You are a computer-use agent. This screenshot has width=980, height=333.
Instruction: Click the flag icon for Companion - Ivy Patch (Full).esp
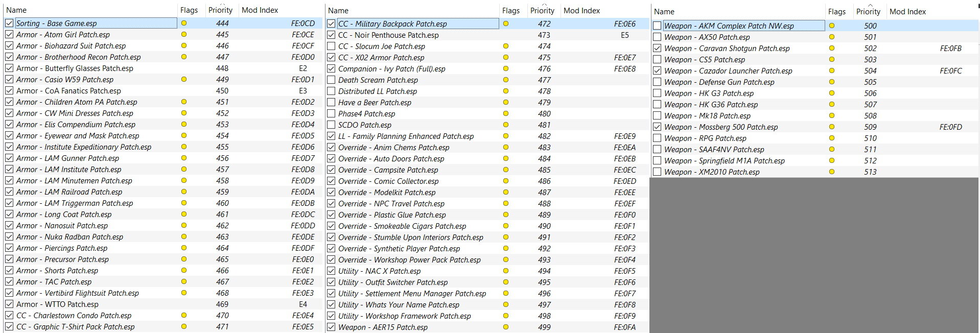coord(506,68)
